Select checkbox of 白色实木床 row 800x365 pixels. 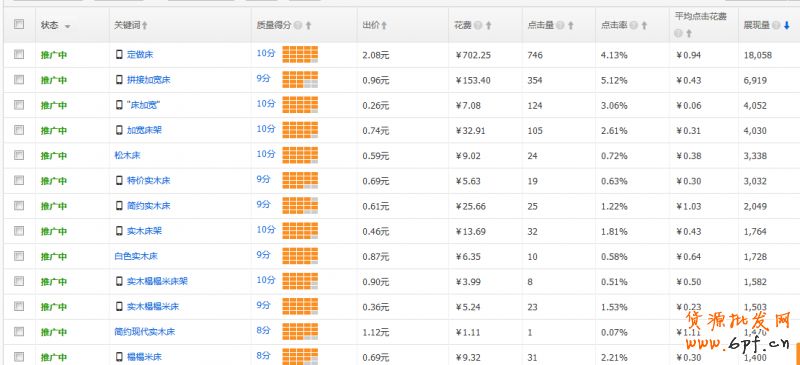coord(19,255)
